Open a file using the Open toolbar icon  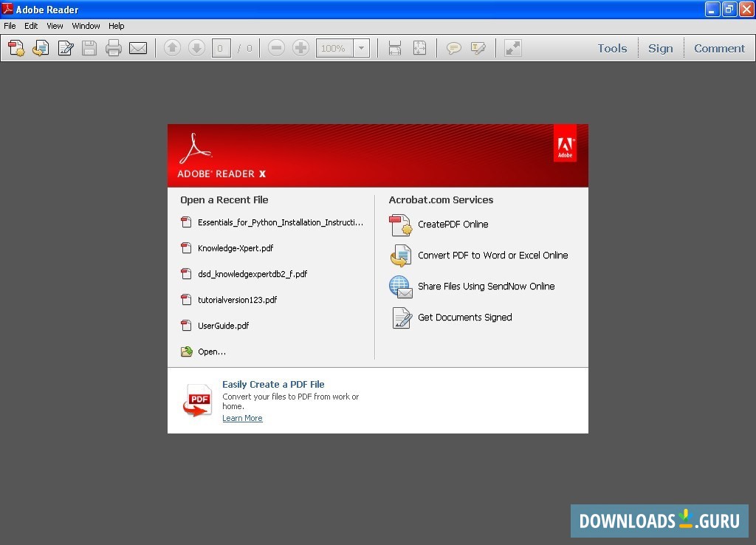point(41,47)
